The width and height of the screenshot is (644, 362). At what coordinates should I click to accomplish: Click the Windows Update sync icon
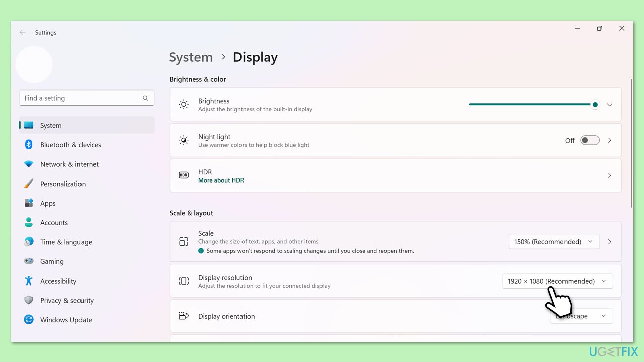pos(29,320)
